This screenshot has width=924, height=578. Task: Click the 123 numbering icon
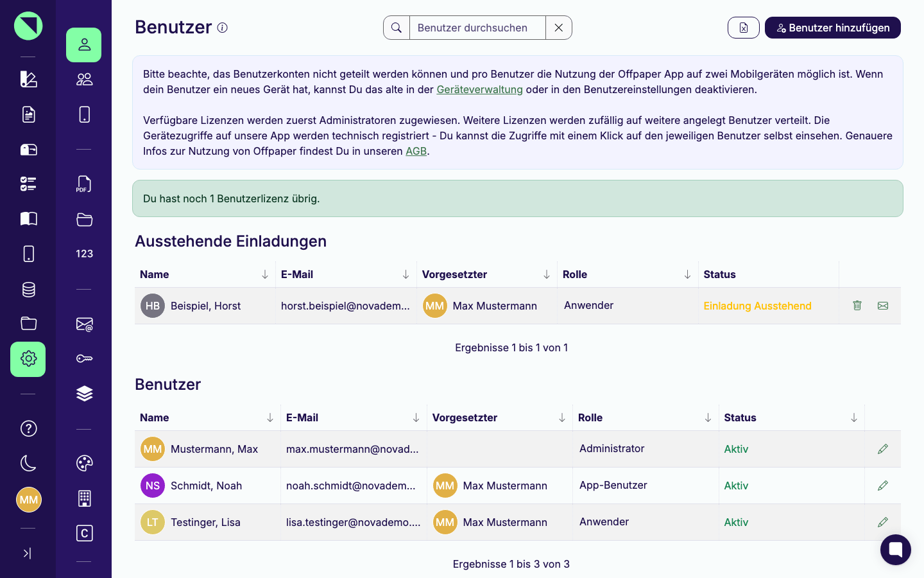tap(84, 254)
